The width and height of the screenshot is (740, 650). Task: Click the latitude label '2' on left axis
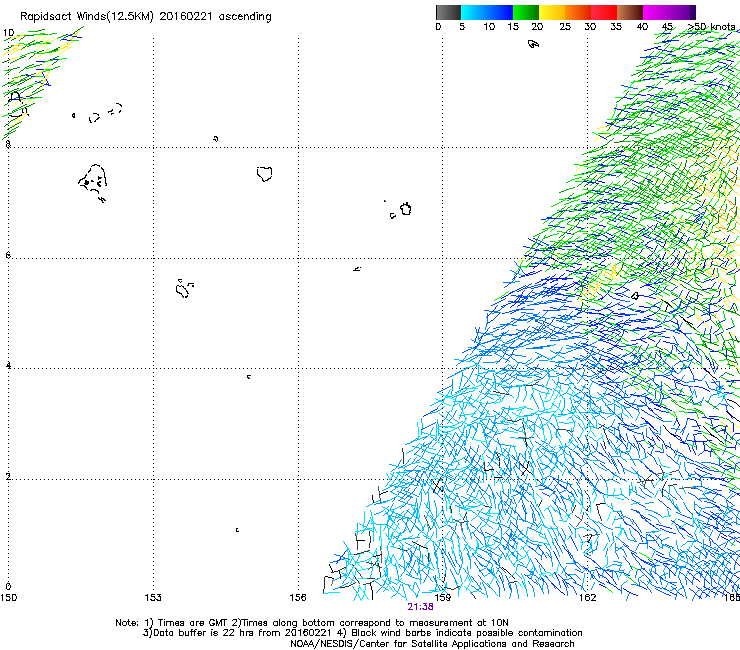tap(8, 476)
